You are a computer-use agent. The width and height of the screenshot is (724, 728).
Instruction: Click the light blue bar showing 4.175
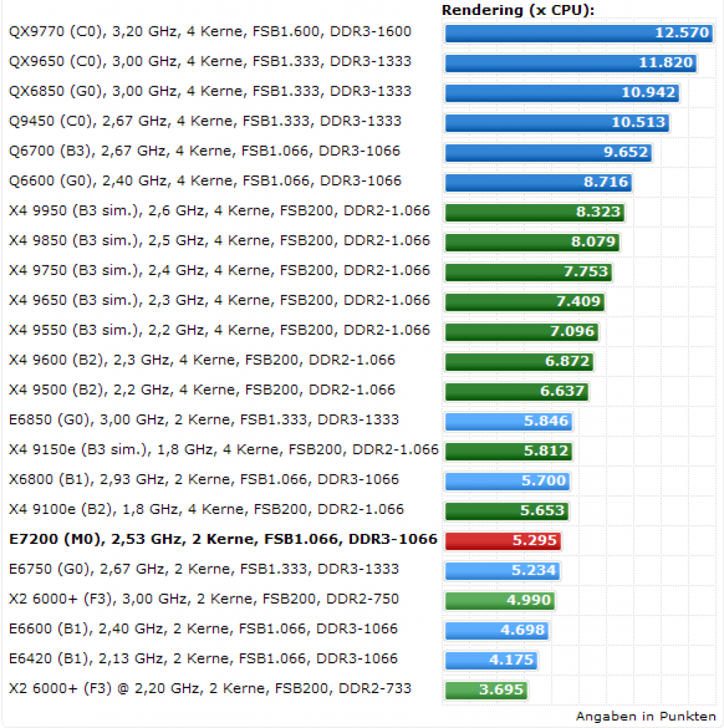point(491,660)
